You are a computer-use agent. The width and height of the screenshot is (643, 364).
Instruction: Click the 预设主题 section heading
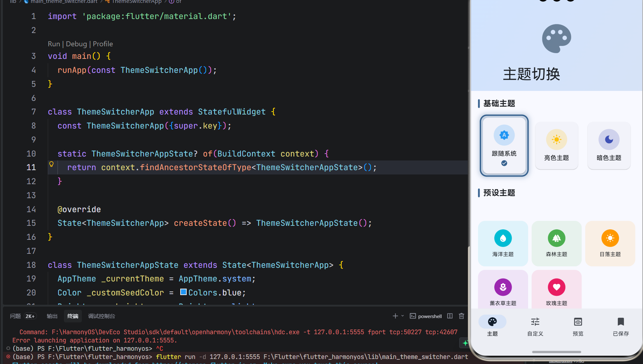[499, 193]
